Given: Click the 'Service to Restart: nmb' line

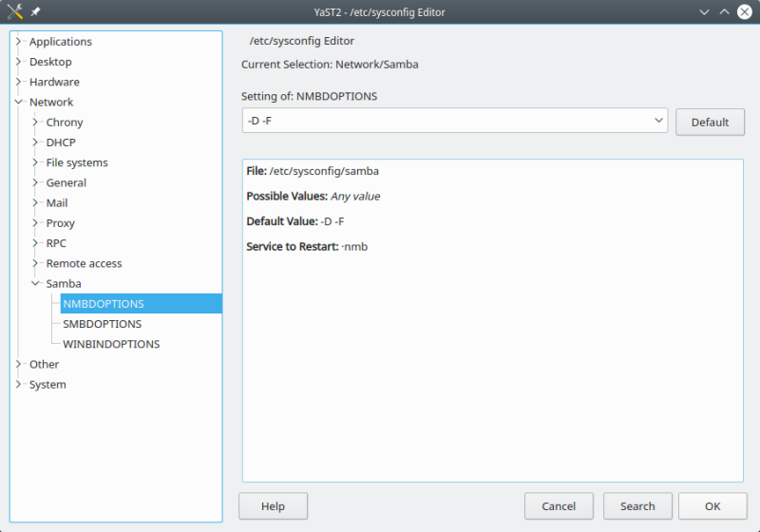Looking at the screenshot, I should 307,247.
